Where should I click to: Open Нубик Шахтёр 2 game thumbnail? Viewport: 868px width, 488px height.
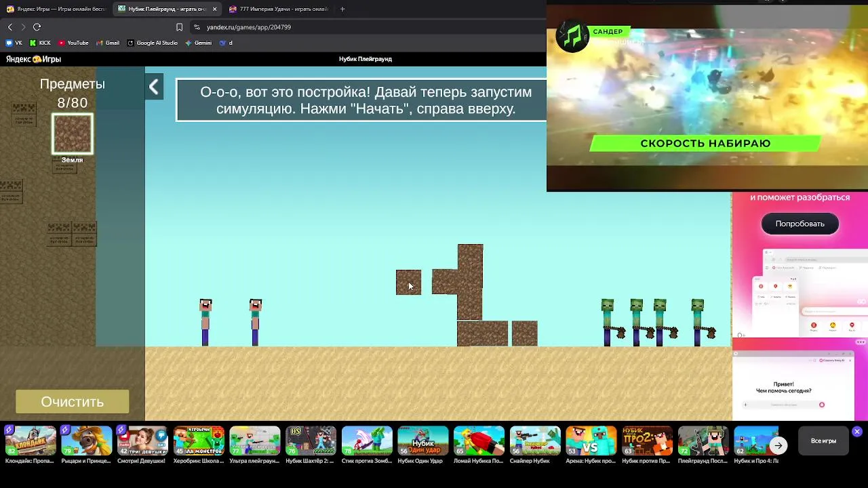(311, 441)
